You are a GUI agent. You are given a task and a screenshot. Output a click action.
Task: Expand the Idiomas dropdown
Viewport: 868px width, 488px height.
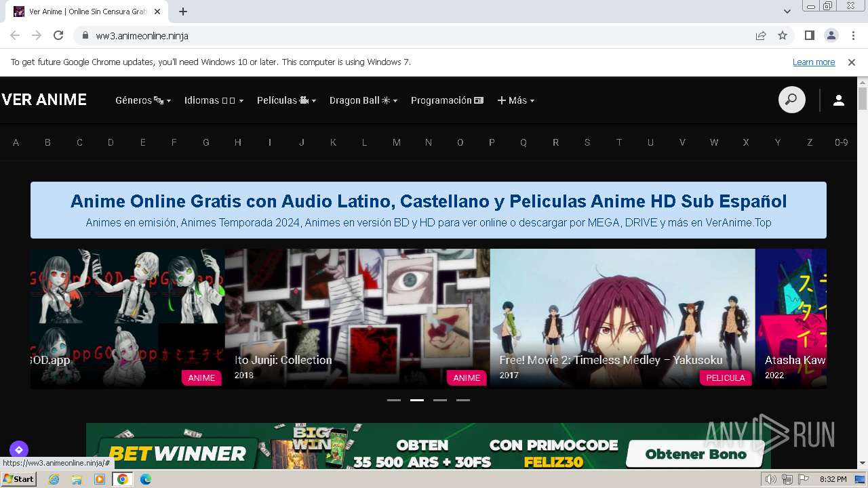point(214,100)
